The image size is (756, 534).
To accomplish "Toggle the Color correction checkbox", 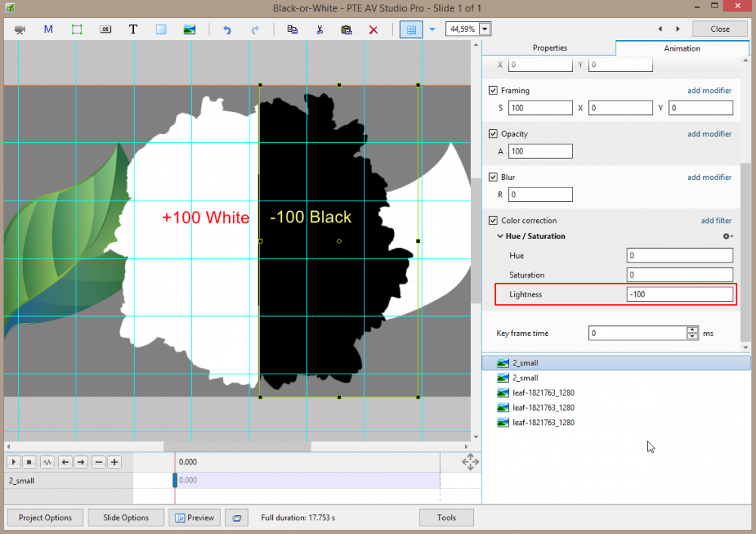I will [494, 221].
